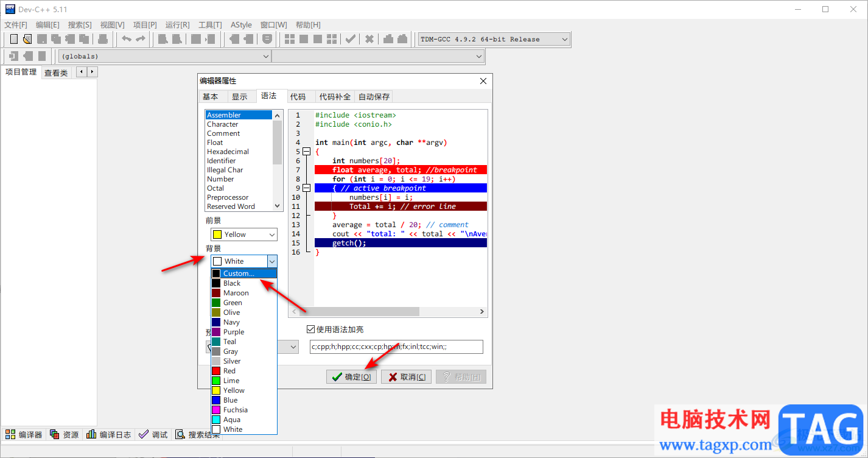Switch to the 自动保存 tab
This screenshot has width=868, height=458.
coord(374,96)
